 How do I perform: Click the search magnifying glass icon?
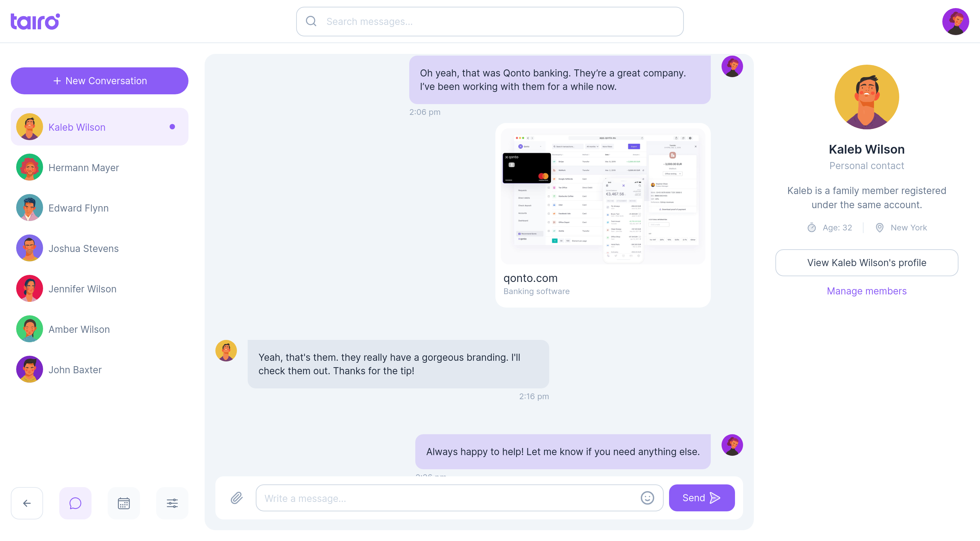[311, 21]
